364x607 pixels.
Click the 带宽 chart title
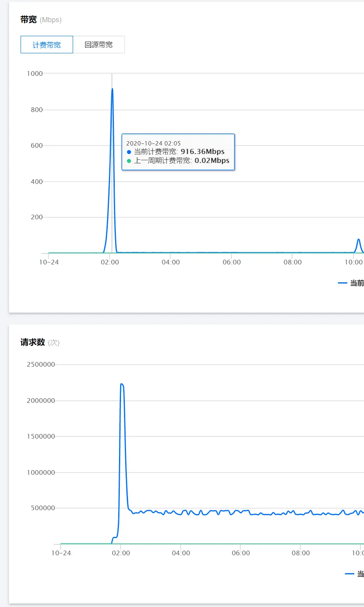(x=28, y=20)
